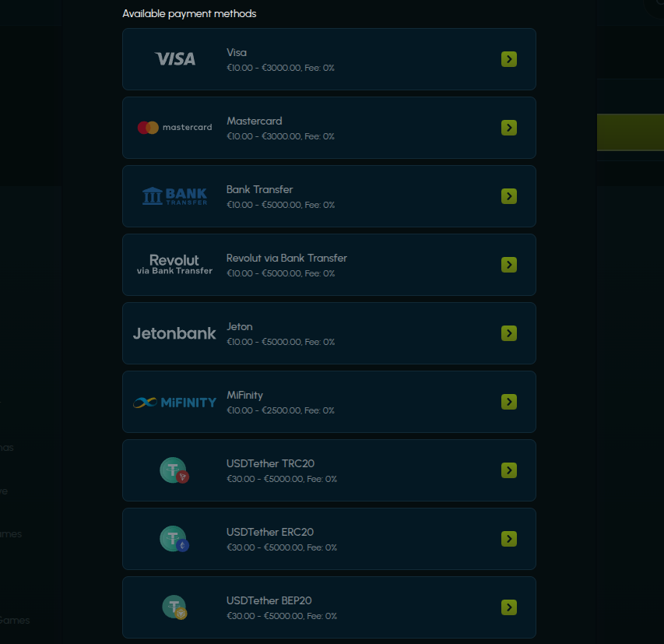Click the Revolut via Bank Transfer logo
This screenshot has height=644, width=664.
(174, 265)
